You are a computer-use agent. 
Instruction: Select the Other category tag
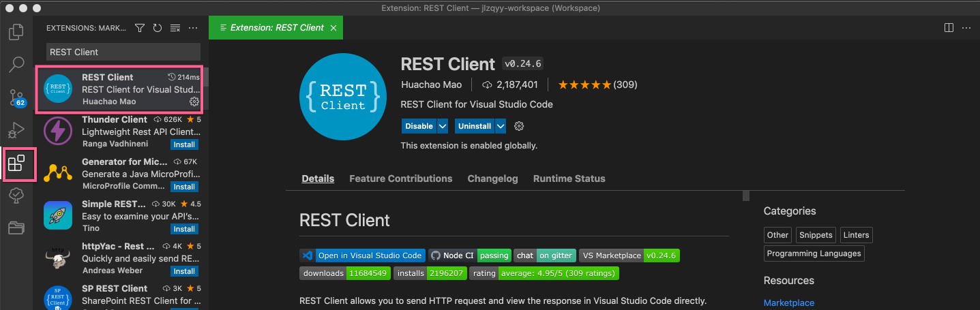777,235
